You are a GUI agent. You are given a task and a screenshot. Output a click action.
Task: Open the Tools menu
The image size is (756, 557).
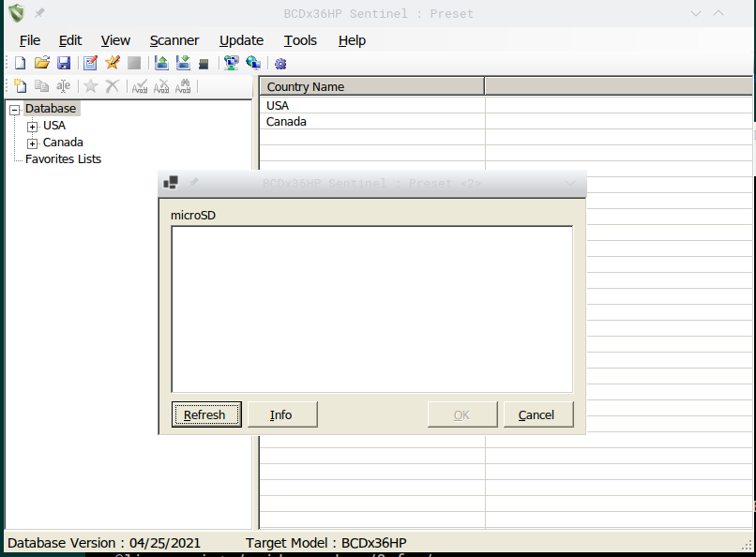tap(300, 40)
